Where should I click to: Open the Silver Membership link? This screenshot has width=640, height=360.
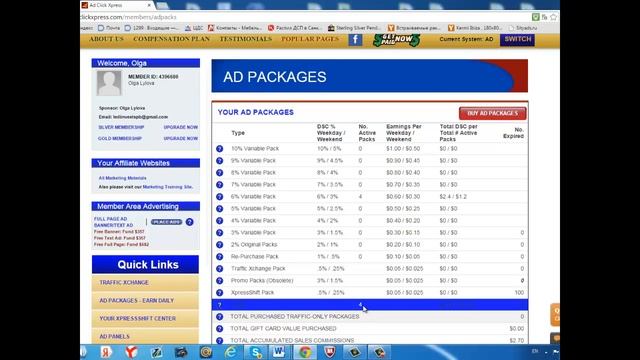(121, 127)
